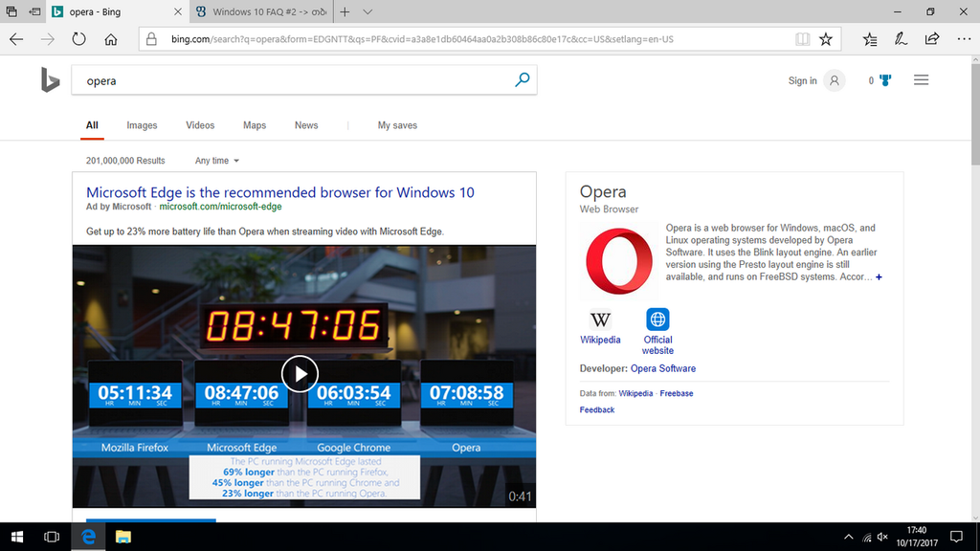Select the All search tab
The width and height of the screenshot is (980, 551).
[x=92, y=125]
